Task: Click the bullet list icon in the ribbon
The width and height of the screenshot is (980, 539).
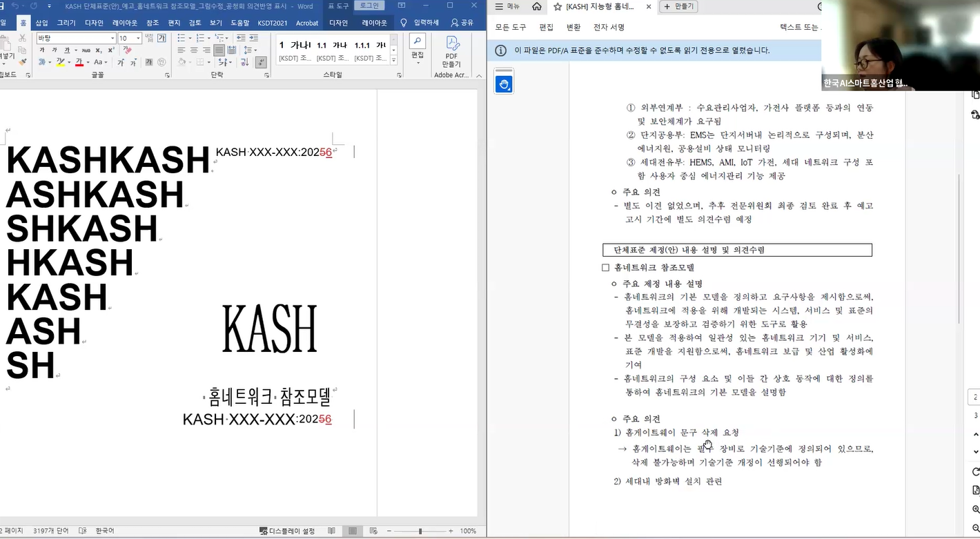Action: [182, 38]
